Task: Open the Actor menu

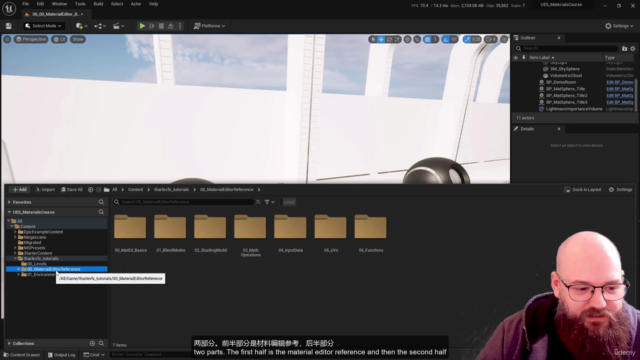Action: (x=136, y=4)
